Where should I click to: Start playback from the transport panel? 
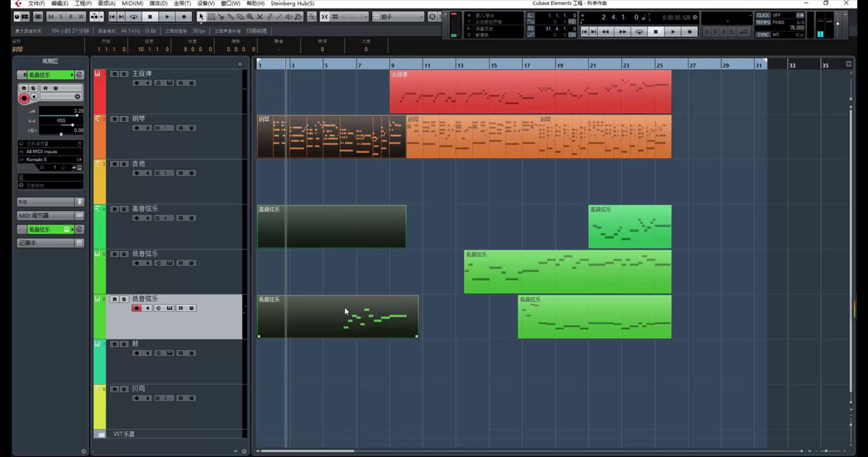[x=673, y=32]
